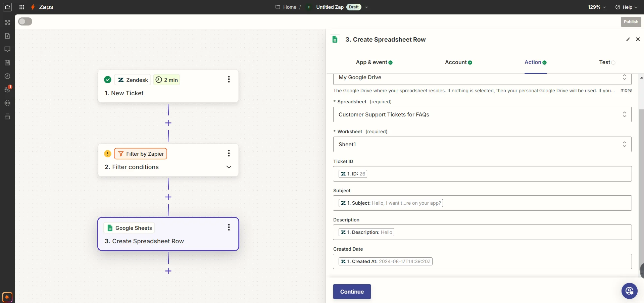Viewport: 644px width, 303px height.
Task: Open the support chat bubble icon
Action: tap(630, 291)
